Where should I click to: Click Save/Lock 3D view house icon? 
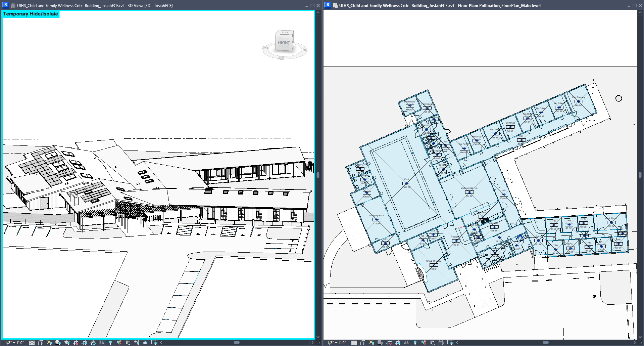click(x=93, y=343)
